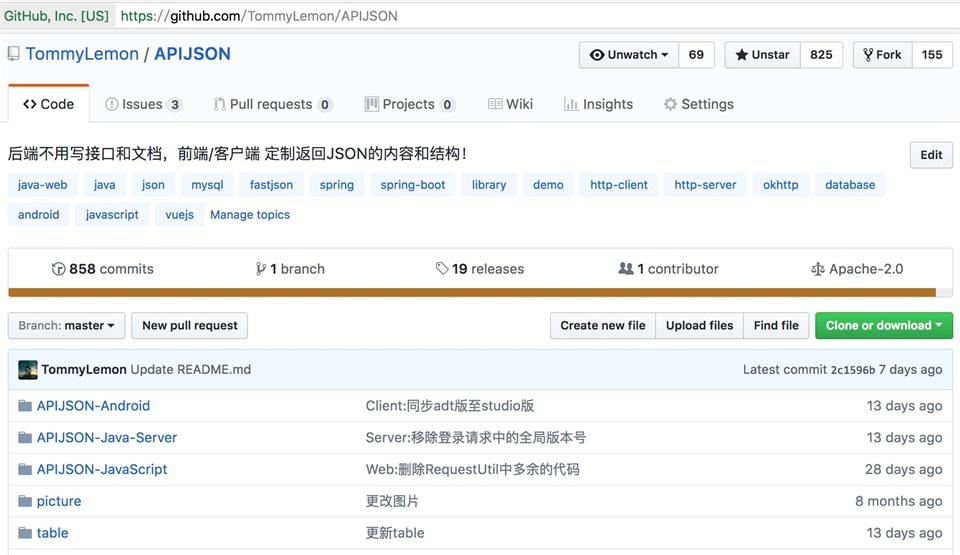Click the fastjson topic tag

271,184
